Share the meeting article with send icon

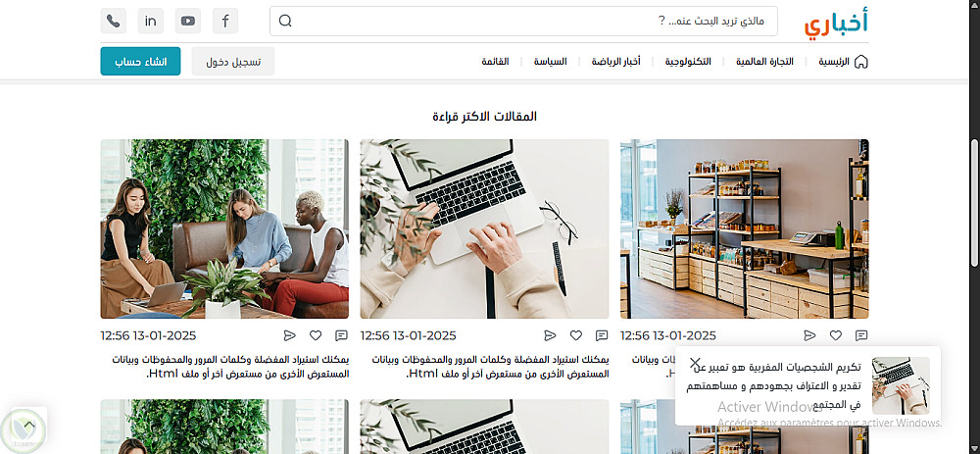click(290, 335)
